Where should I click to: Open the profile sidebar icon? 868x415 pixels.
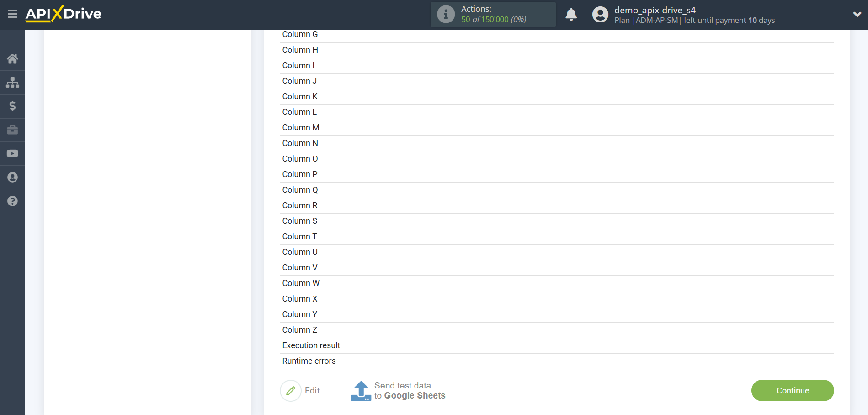click(x=12, y=178)
